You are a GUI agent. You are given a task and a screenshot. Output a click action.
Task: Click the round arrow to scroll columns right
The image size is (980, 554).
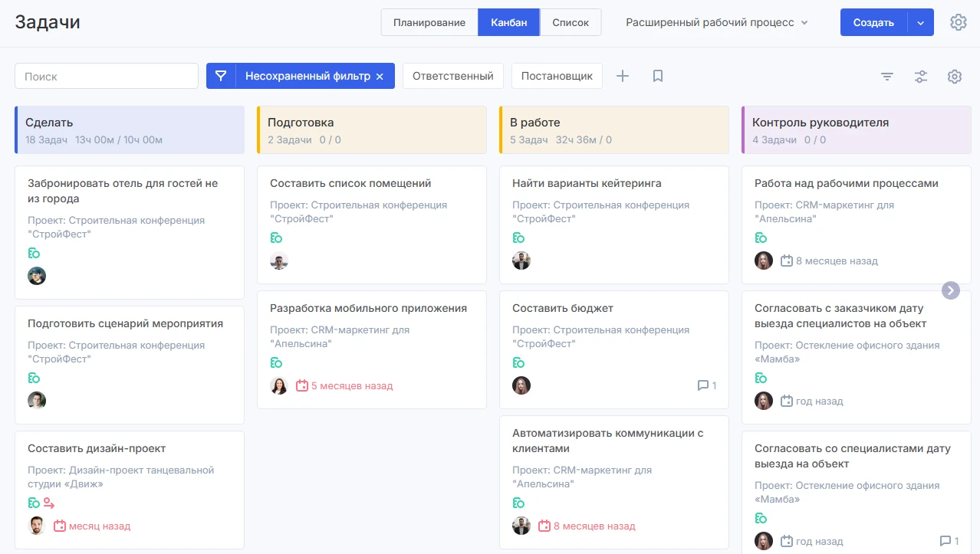[x=951, y=290]
